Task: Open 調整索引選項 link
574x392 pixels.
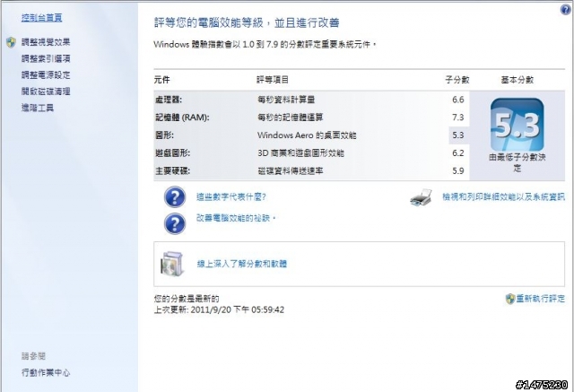Action: (x=46, y=58)
